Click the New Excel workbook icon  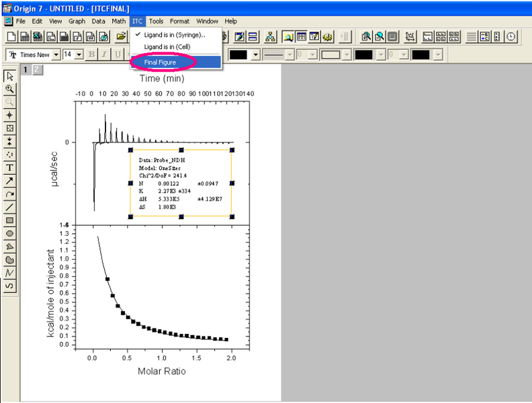38,37
